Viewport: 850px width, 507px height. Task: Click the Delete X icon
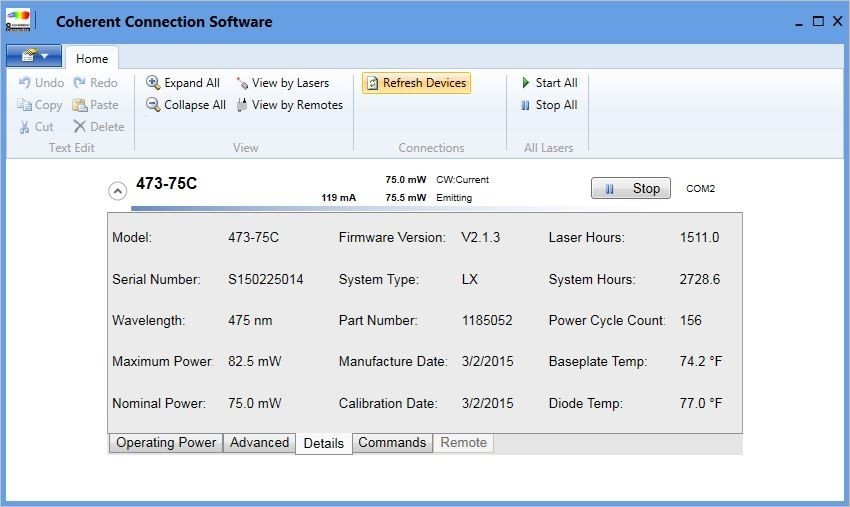[x=80, y=126]
